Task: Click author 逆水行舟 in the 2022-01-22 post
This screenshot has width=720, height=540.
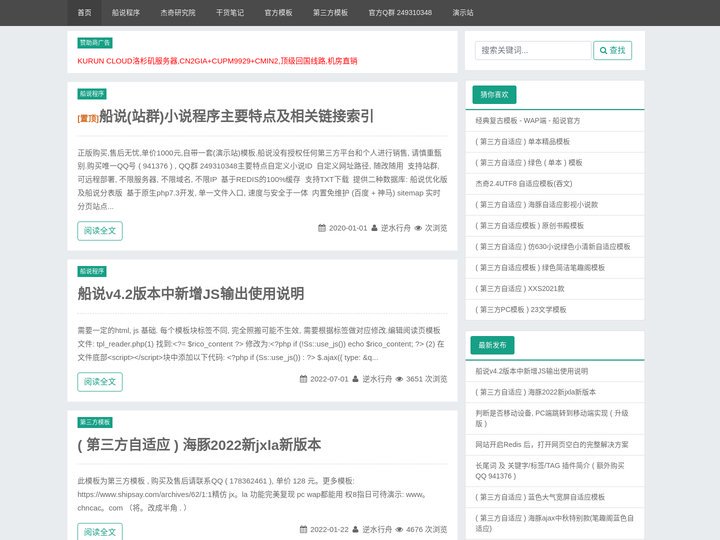Action: click(x=377, y=529)
